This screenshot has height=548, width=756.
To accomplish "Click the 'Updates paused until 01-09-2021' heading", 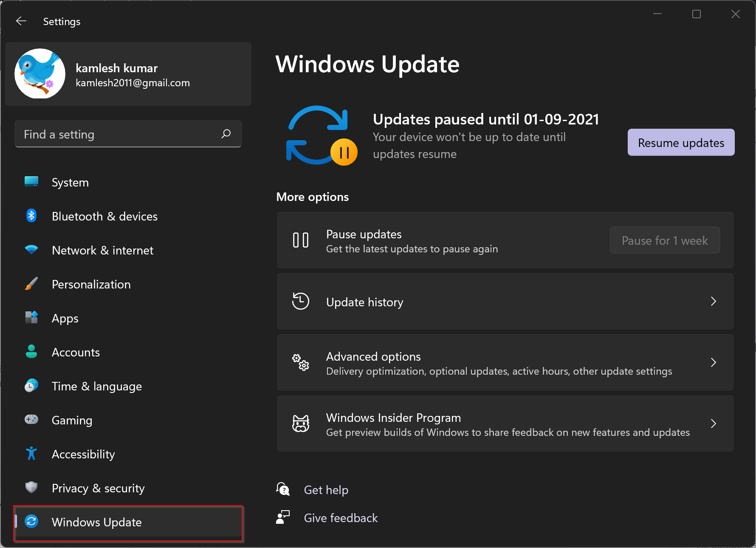I will point(486,119).
